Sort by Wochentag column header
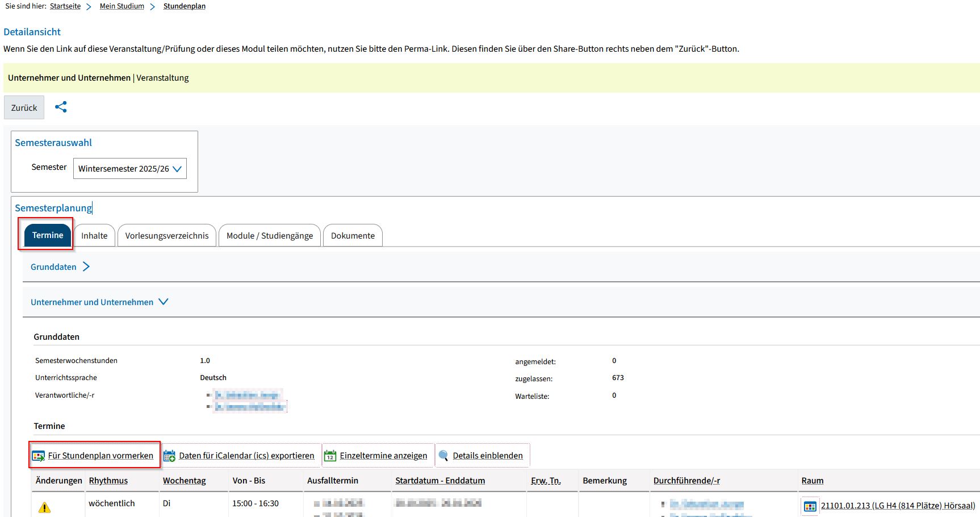980x517 pixels. [185, 481]
